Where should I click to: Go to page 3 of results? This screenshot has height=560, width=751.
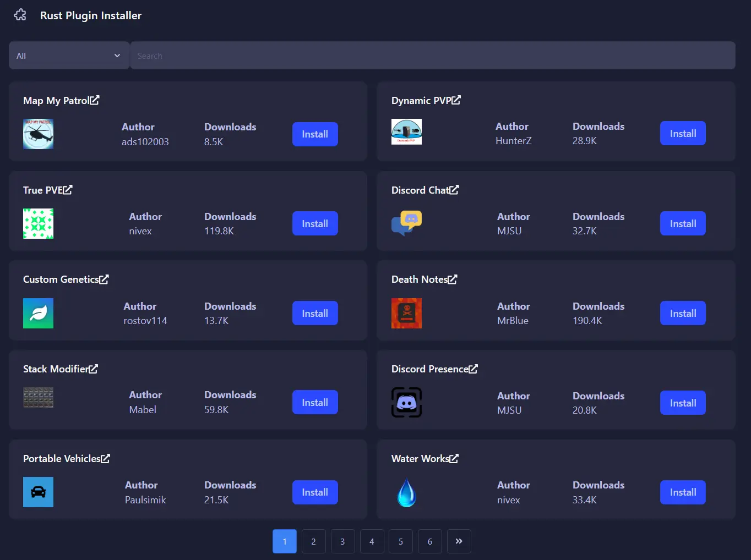click(342, 541)
